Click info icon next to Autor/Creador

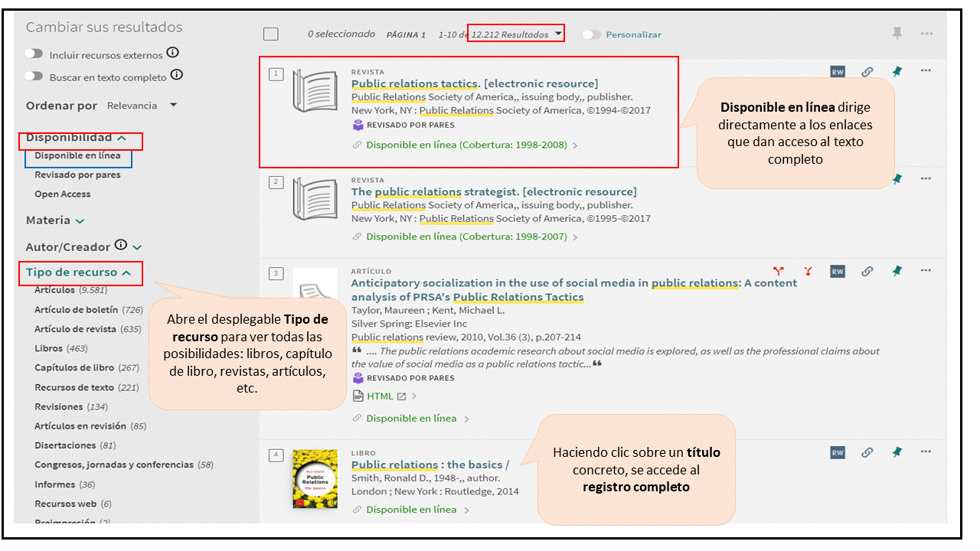point(120,246)
